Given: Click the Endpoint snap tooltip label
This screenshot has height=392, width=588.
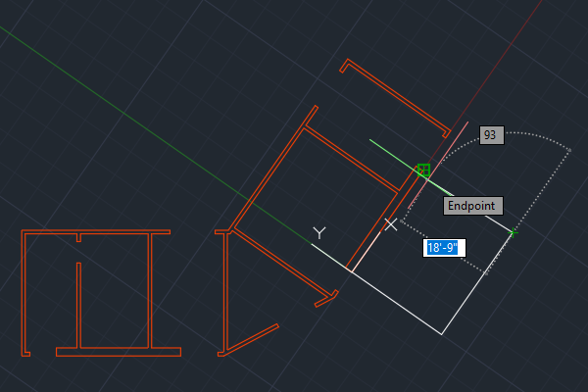Looking at the screenshot, I should tap(473, 206).
